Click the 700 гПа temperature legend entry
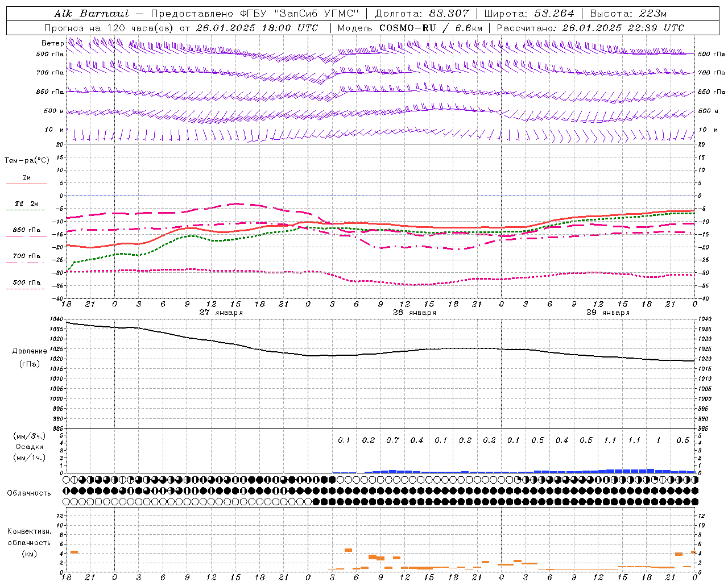Viewport: 728px width, 582px height. tap(27, 256)
